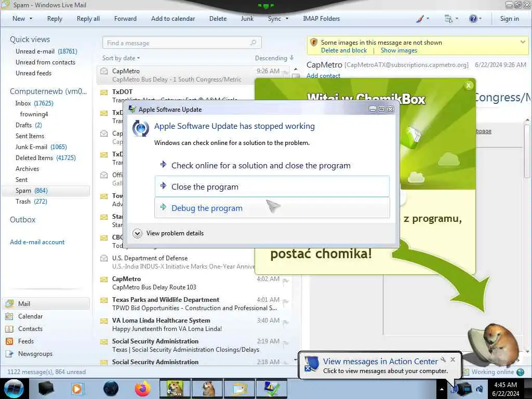Click Sign in

click(509, 19)
